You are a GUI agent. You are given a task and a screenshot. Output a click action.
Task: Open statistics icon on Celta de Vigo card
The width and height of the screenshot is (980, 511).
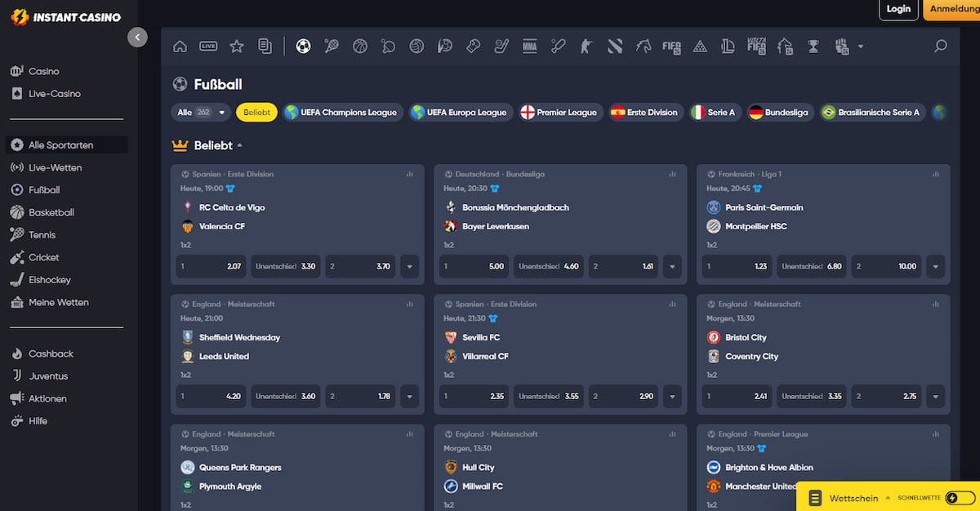pyautogui.click(x=409, y=174)
